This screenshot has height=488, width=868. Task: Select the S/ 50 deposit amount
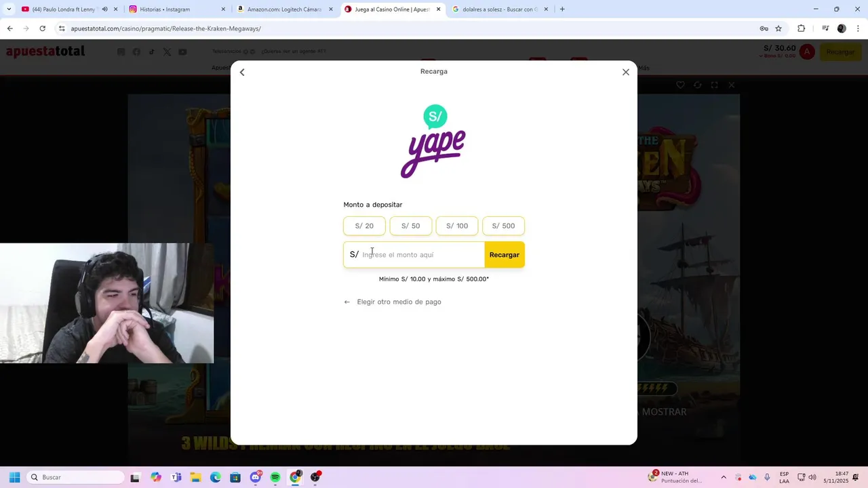[x=410, y=226]
